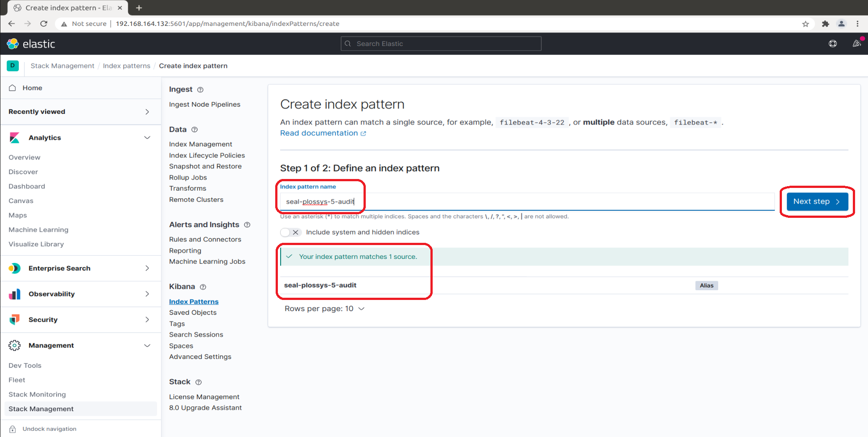Bookmark this page with the star icon
The height and width of the screenshot is (437, 868).
[805, 24]
